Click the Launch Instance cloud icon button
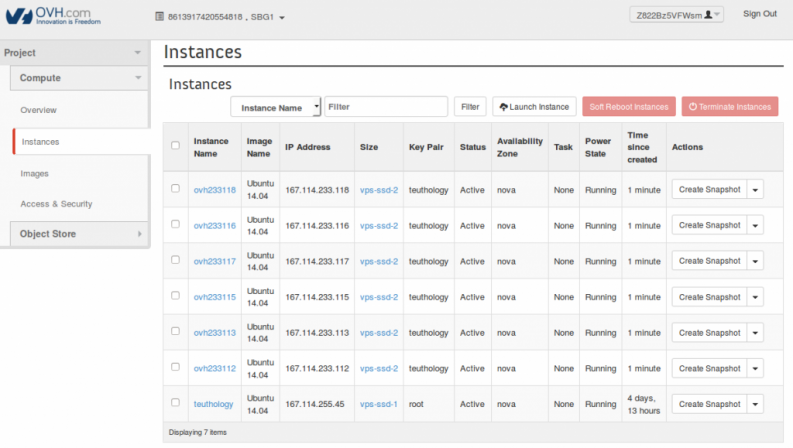 502,107
